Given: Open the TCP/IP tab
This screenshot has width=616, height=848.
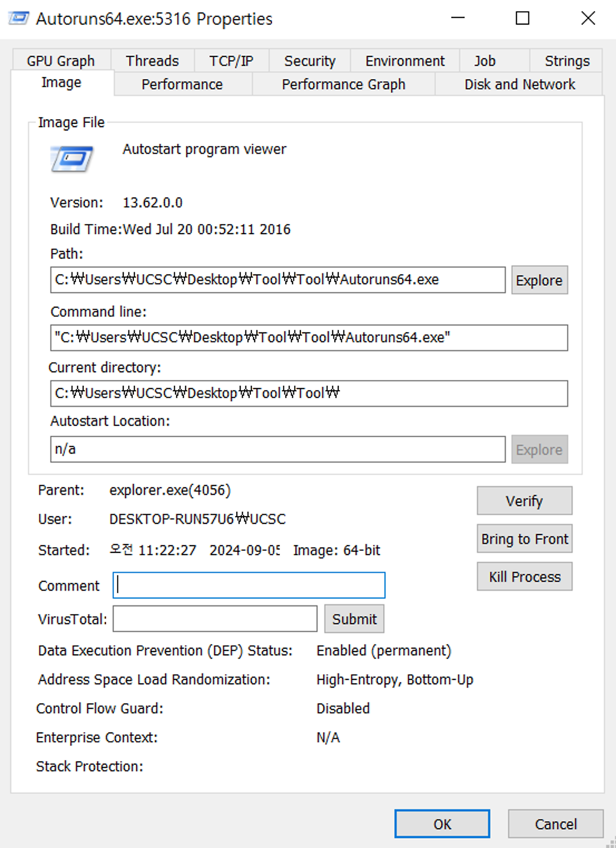Looking at the screenshot, I should point(231,61).
